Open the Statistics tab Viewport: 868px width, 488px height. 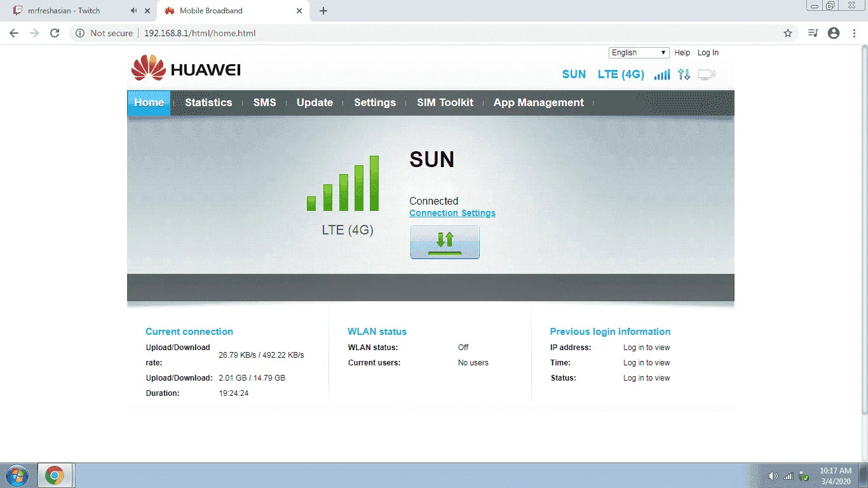click(x=208, y=103)
